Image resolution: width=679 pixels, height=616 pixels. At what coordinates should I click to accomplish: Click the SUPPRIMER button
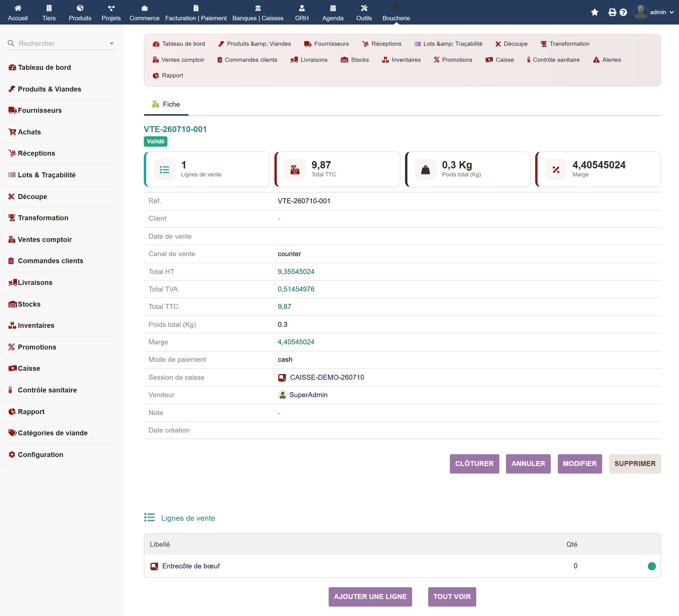[635, 464]
